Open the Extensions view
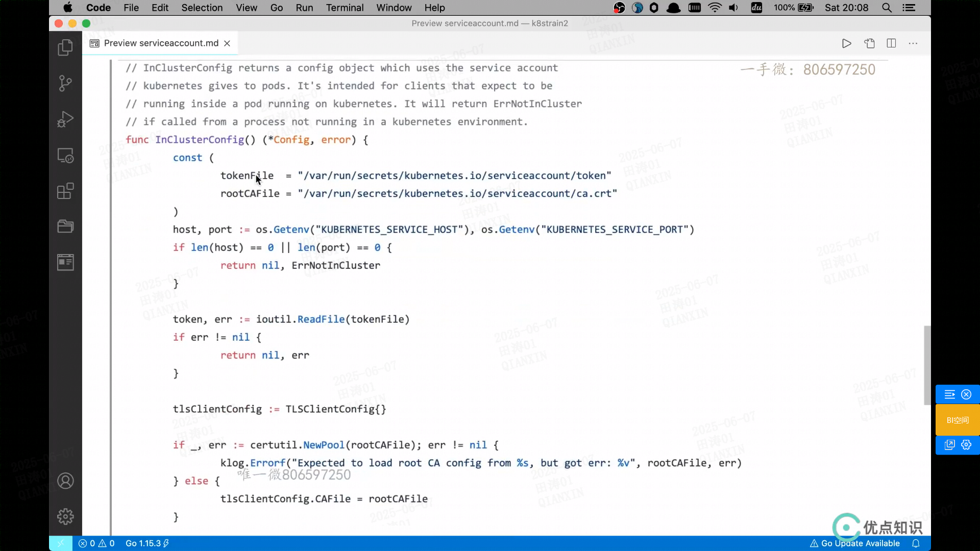Screen dimensions: 980x551 click(65, 191)
